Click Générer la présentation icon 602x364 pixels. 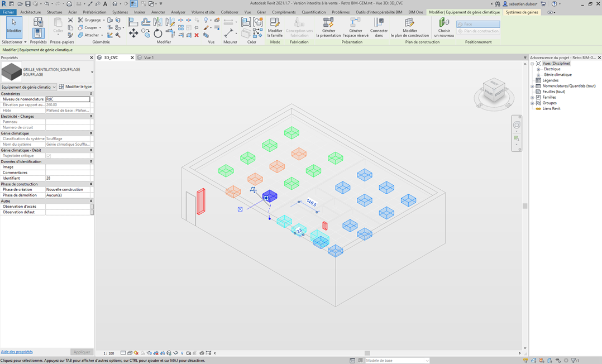[328, 27]
